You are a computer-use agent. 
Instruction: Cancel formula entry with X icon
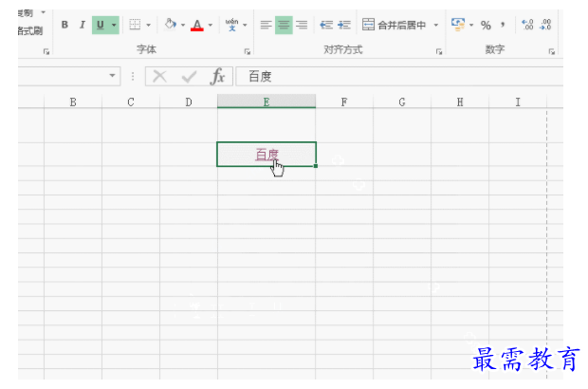(159, 77)
